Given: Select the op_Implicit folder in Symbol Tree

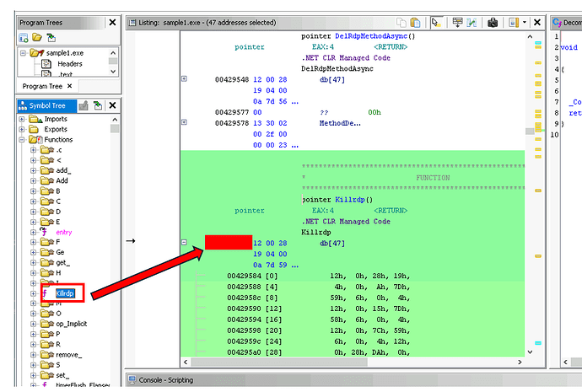Looking at the screenshot, I should (71, 324).
